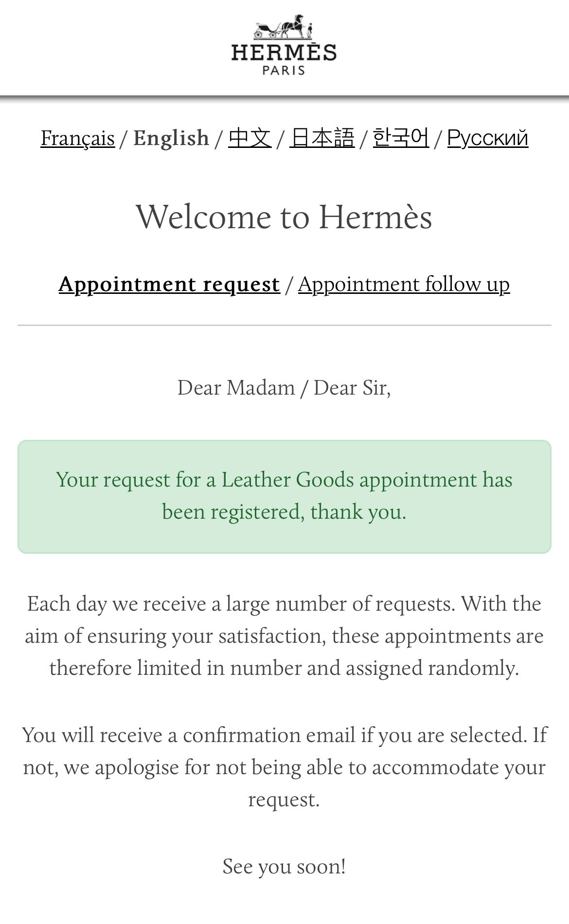Click the 'See you soon!' closing text

pyautogui.click(x=284, y=867)
